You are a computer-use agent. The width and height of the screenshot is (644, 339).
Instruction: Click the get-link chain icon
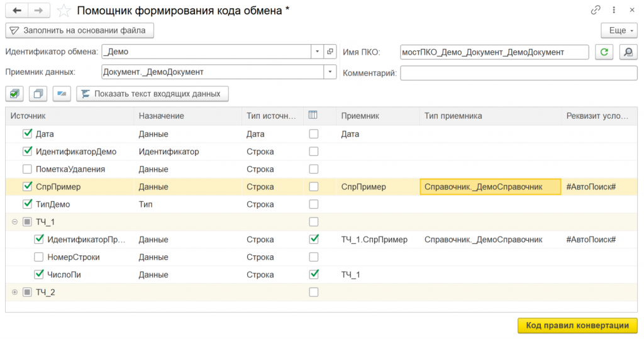596,11
